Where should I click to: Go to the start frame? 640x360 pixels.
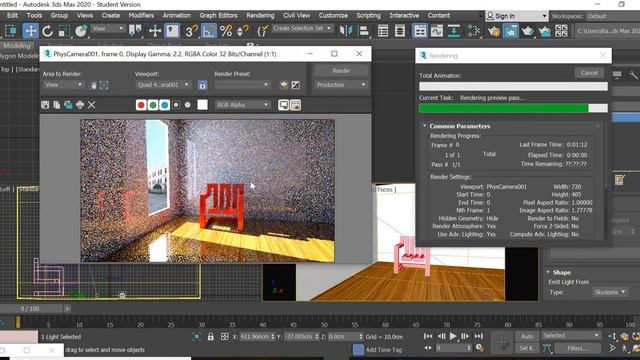(428, 336)
